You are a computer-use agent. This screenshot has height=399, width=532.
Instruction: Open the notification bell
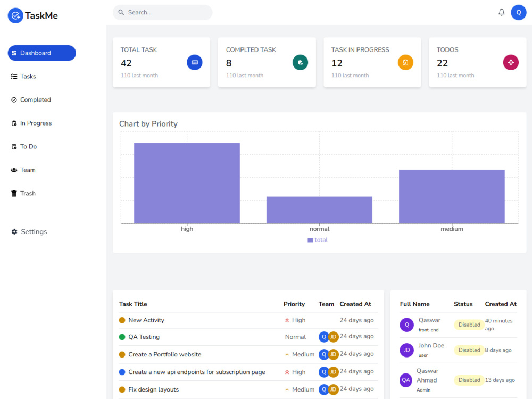pyautogui.click(x=501, y=12)
